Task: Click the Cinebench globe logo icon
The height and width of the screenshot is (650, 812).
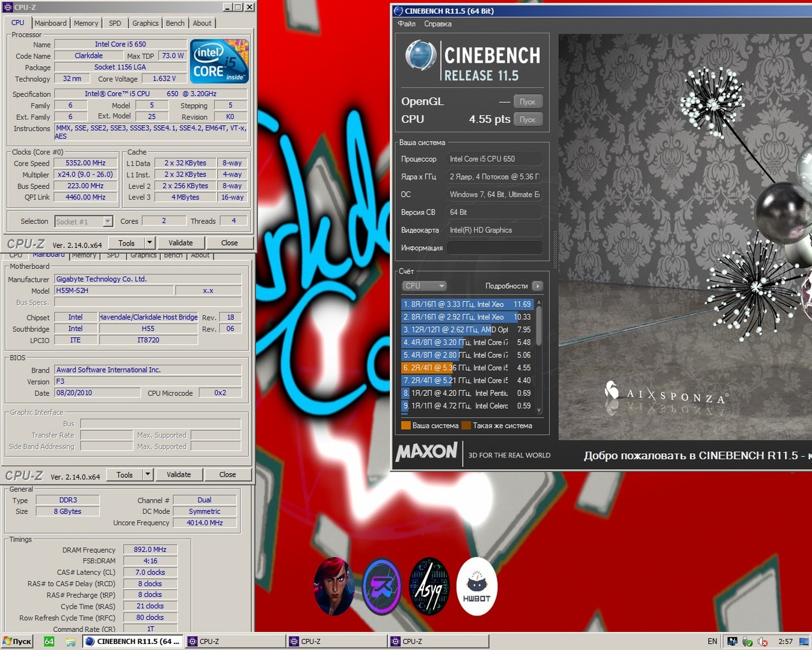Action: click(x=420, y=55)
